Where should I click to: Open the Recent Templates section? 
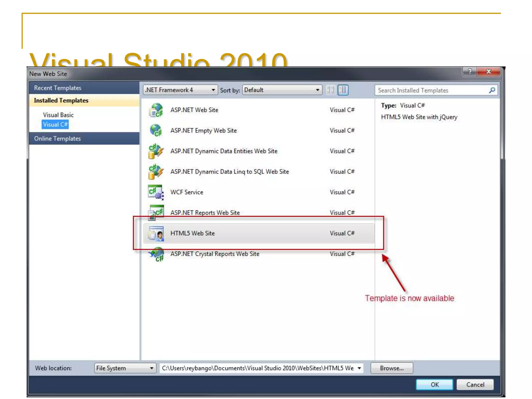(58, 88)
